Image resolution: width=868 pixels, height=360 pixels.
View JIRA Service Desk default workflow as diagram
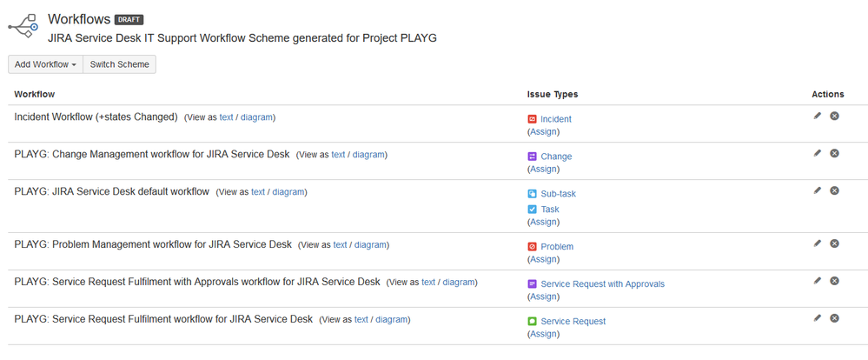(x=288, y=191)
